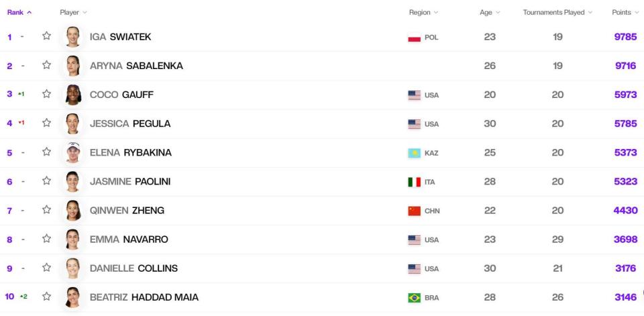Select Qinwen Zheng's points value 4430
The height and width of the screenshot is (316, 644).
[625, 211]
